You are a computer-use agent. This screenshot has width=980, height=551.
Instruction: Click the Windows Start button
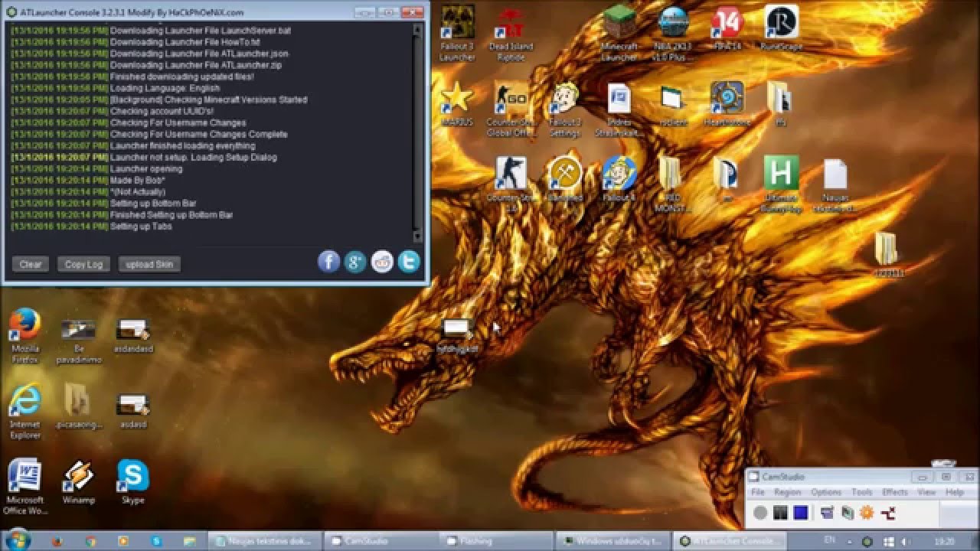tap(18, 540)
